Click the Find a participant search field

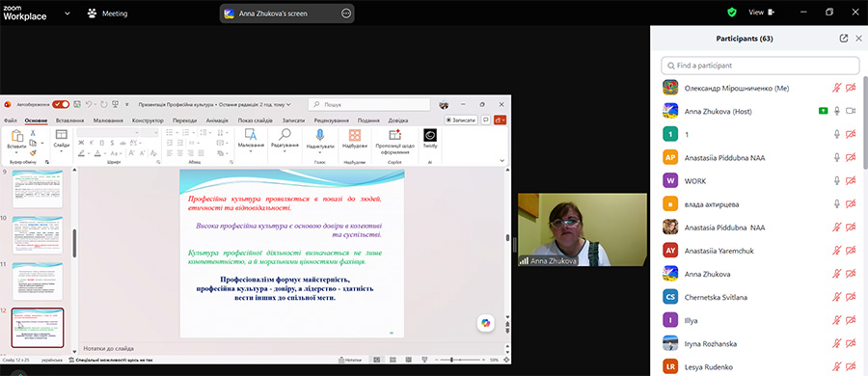760,66
